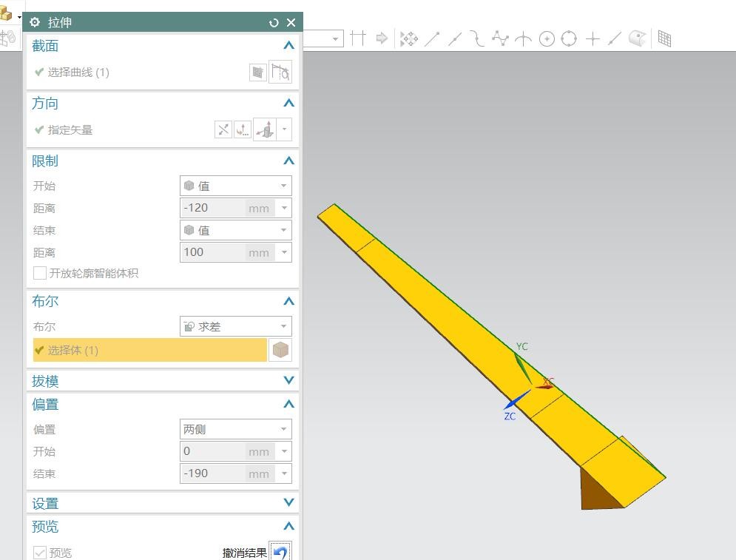Click the assembly boxes icon at top left

click(x=6, y=14)
